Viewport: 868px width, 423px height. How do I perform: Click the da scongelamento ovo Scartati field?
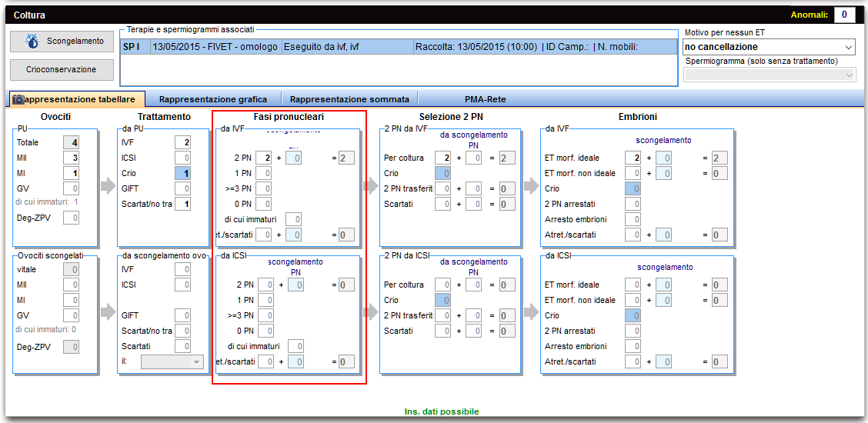182,347
